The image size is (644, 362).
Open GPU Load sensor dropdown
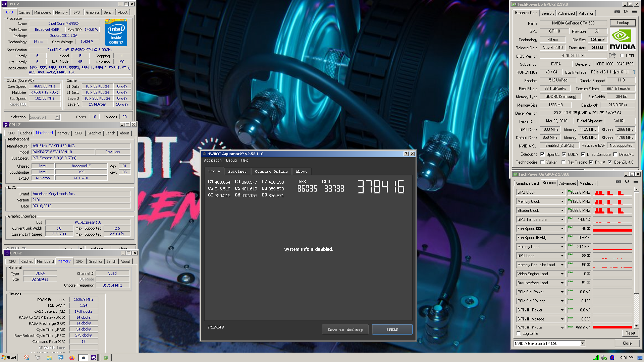coord(562,256)
